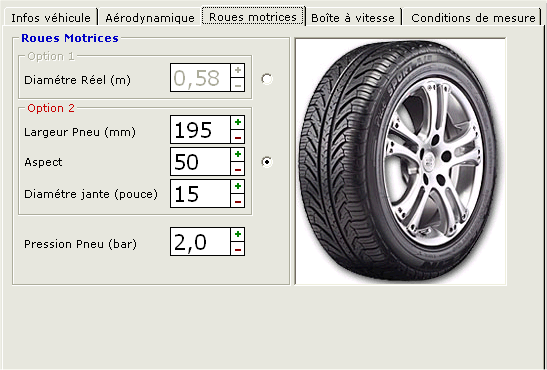Viewport: 547px width, 370px height.
Task: Open the Infos véhicule tab
Action: tap(51, 18)
